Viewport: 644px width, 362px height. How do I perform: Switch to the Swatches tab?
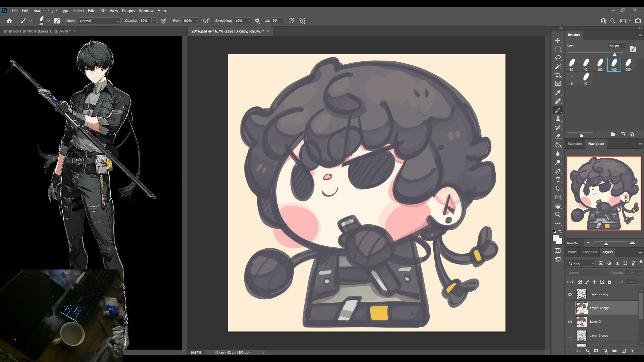(x=575, y=144)
